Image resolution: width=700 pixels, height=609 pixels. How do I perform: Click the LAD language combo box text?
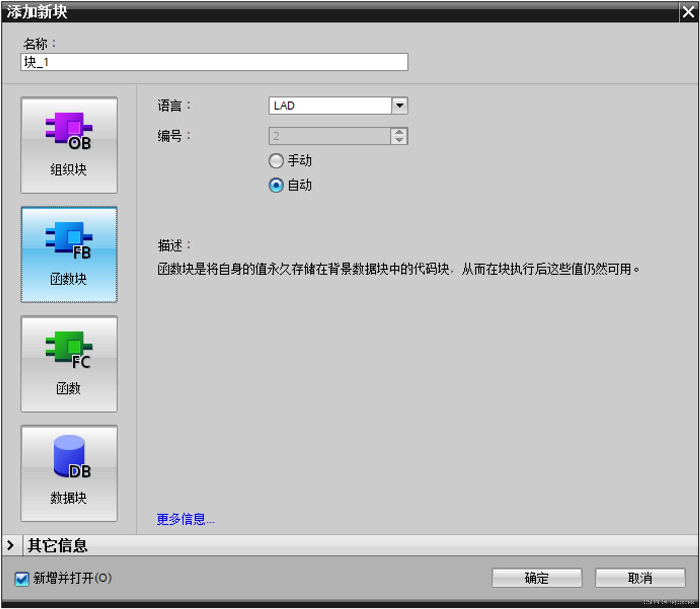coord(330,106)
